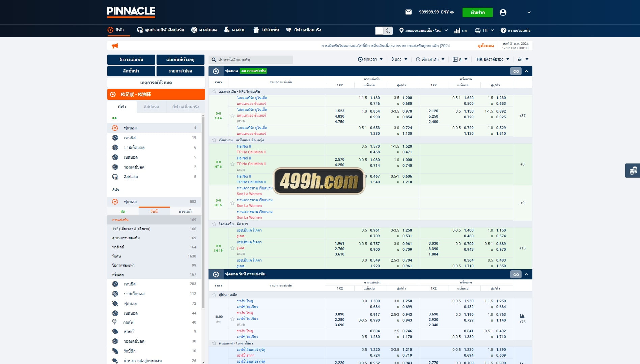The image size is (640, 364).
Task: Click the betslip coins stack side button
Action: click(x=633, y=171)
